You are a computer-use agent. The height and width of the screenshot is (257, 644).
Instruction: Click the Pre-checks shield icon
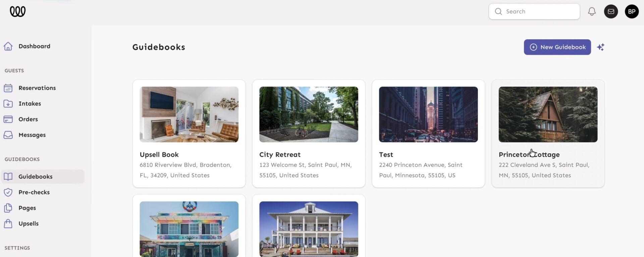[x=8, y=192]
